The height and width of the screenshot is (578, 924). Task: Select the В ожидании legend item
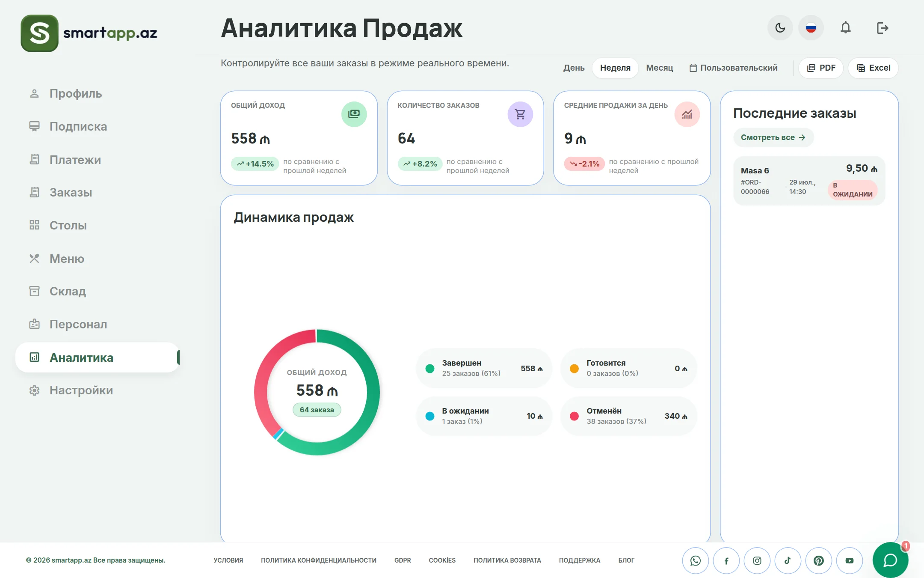pos(484,416)
